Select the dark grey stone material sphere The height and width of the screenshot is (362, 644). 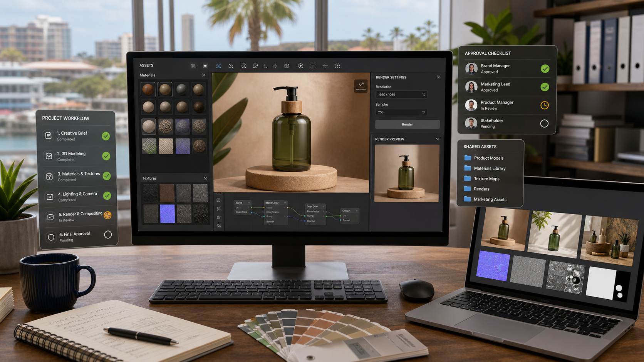click(x=181, y=89)
